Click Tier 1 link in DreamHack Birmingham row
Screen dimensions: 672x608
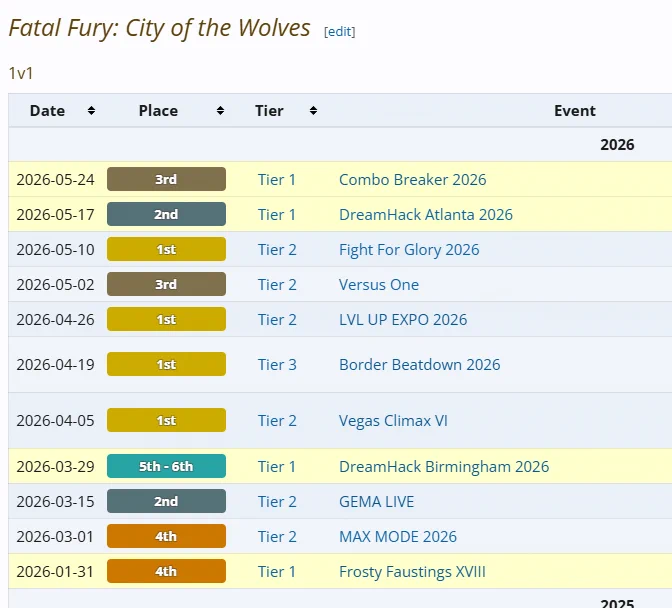point(276,467)
